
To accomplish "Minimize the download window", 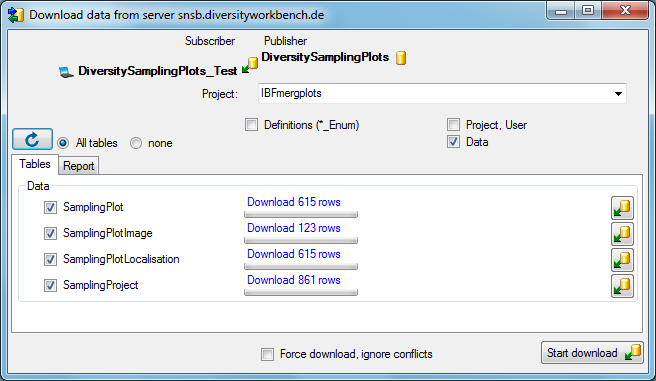I will pyautogui.click(x=561, y=10).
